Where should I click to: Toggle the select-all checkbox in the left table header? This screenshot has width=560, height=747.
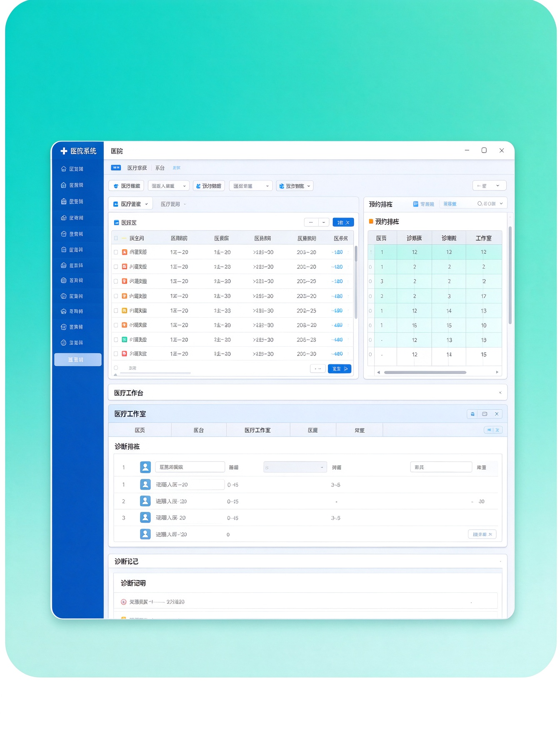[x=116, y=238]
